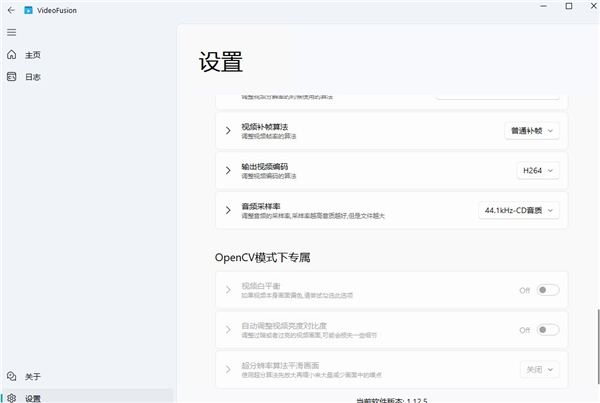Open the 普通补帧 dropdown
The width and height of the screenshot is (600, 403).
pos(531,130)
